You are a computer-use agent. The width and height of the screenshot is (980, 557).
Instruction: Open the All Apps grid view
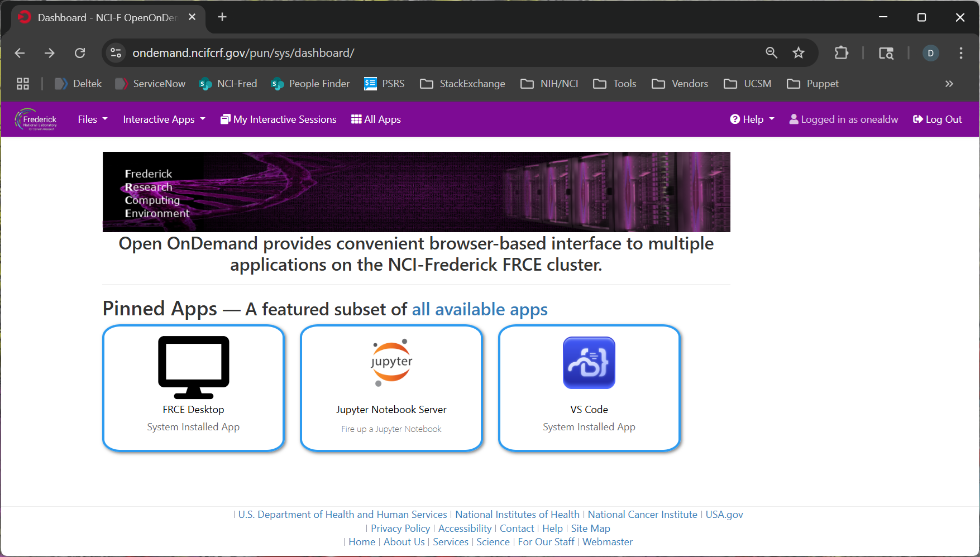(375, 119)
